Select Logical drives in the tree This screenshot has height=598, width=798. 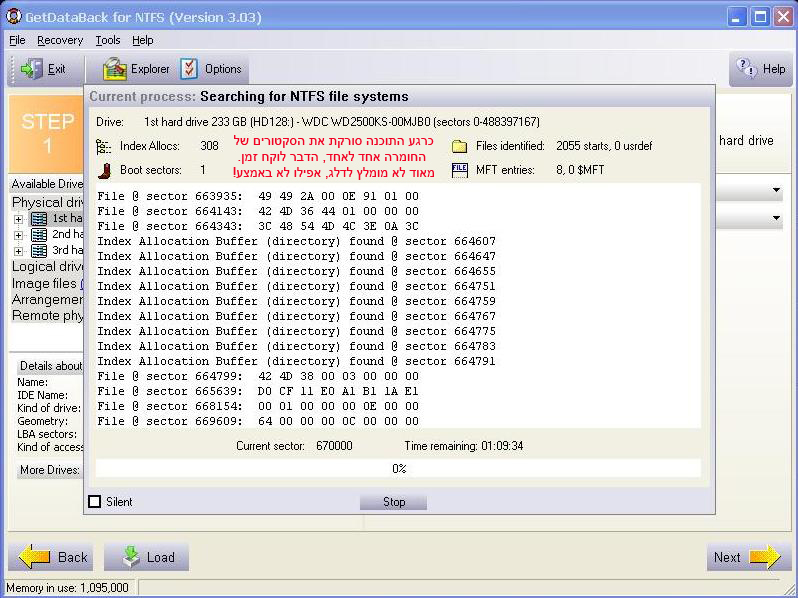point(48,267)
